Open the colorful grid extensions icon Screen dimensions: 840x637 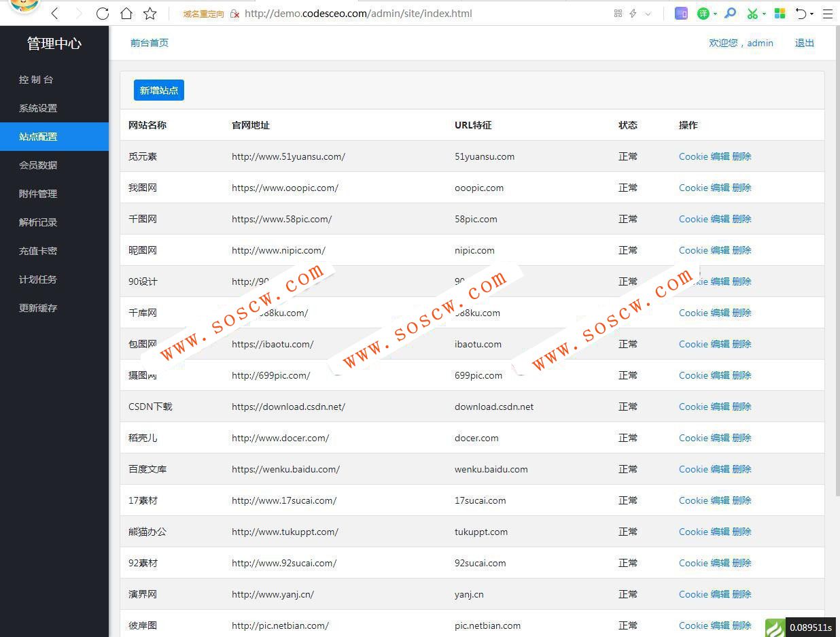tap(780, 14)
